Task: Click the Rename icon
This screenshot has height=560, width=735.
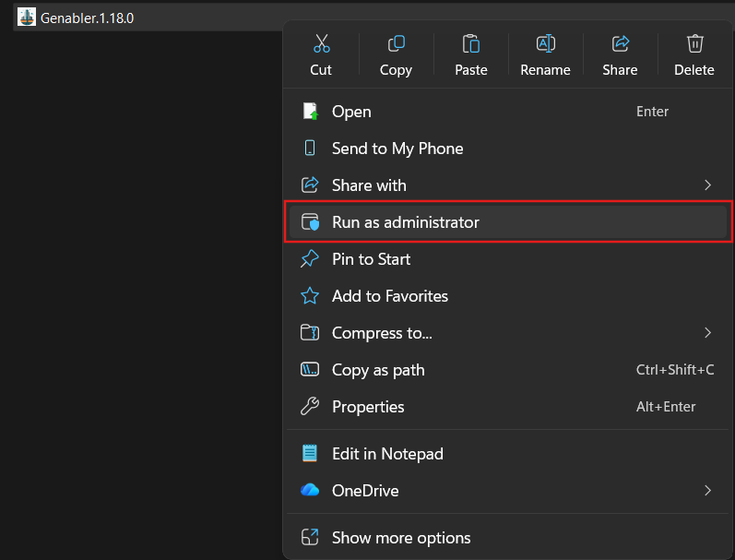Action: click(545, 43)
